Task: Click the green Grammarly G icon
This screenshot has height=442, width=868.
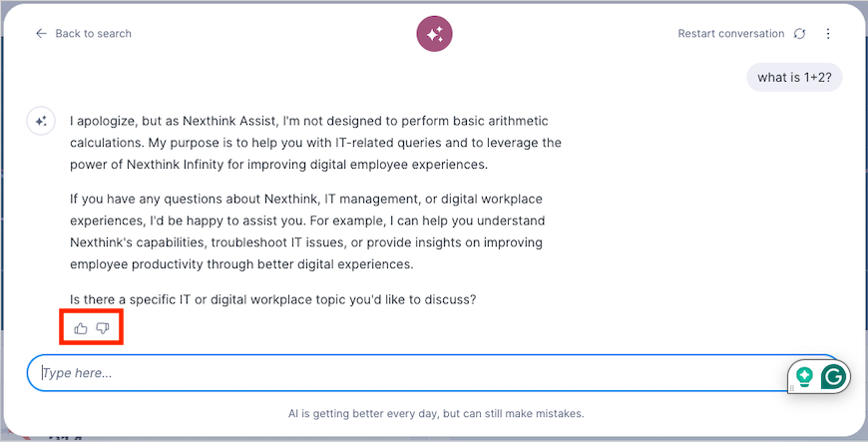Action: point(833,376)
